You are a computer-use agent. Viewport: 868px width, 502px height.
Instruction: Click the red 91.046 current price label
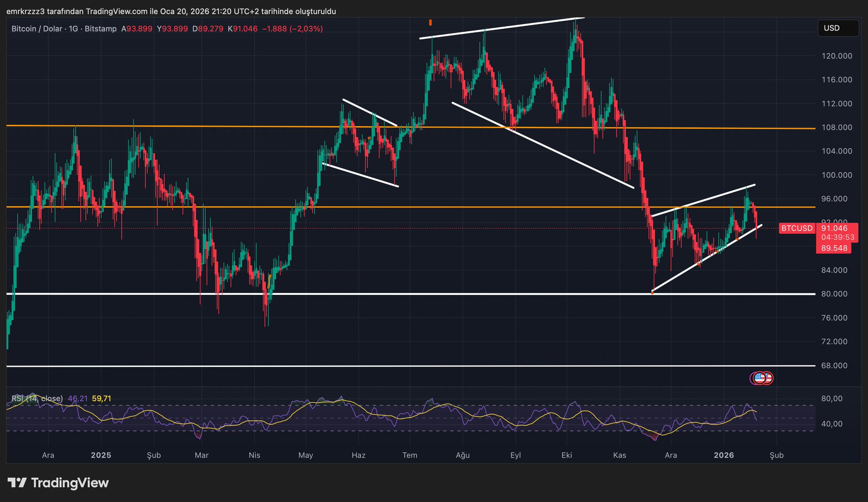coord(834,228)
